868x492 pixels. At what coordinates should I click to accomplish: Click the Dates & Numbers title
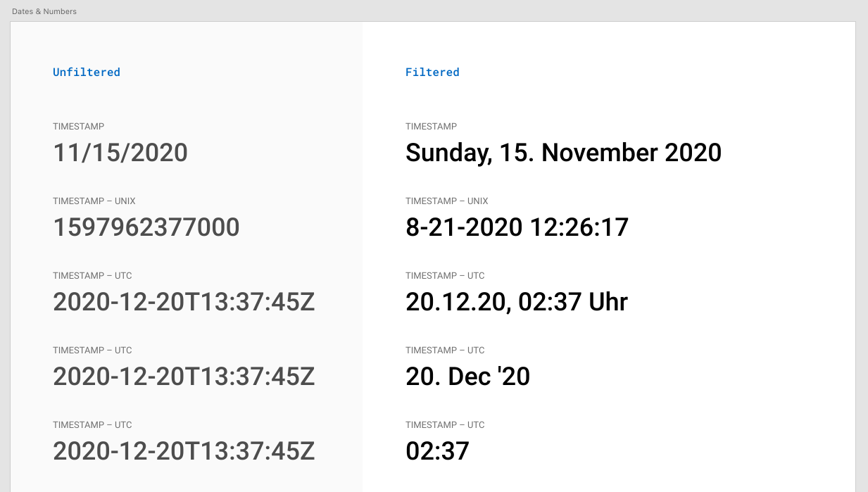(44, 11)
